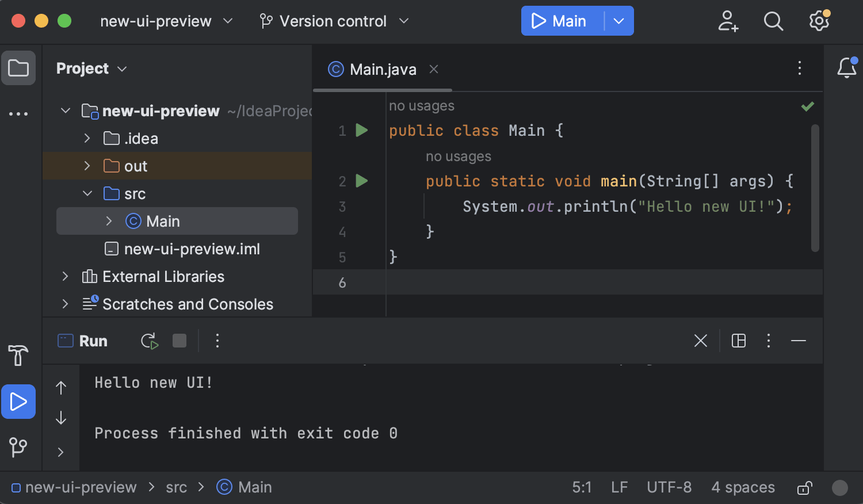Switch to the Main.java editor tab
This screenshot has width=863, height=504.
point(383,70)
